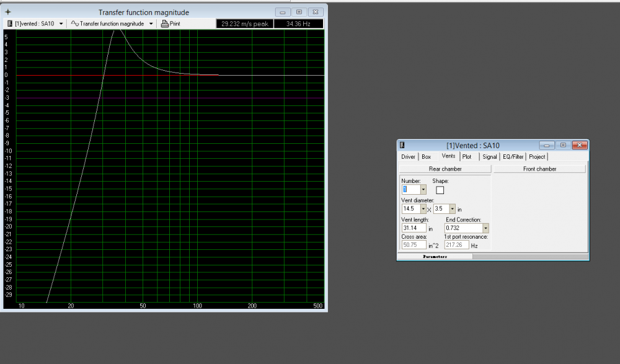Click the vent diameter 14.5 field
The image size is (620, 364).
pos(411,208)
